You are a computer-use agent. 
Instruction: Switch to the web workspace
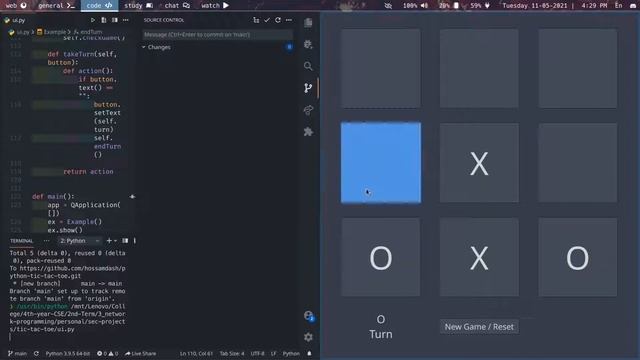[16, 5]
